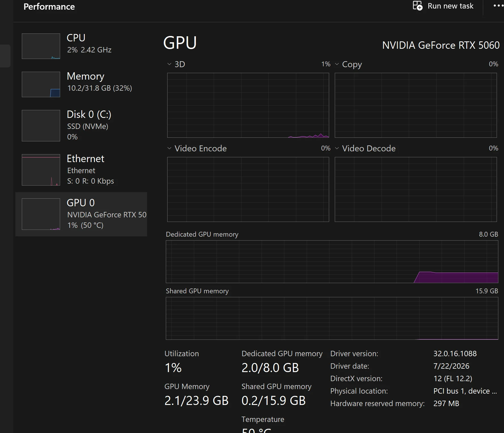Click the 1% (50 °C) GPU reading
The image size is (504, 433).
[85, 225]
